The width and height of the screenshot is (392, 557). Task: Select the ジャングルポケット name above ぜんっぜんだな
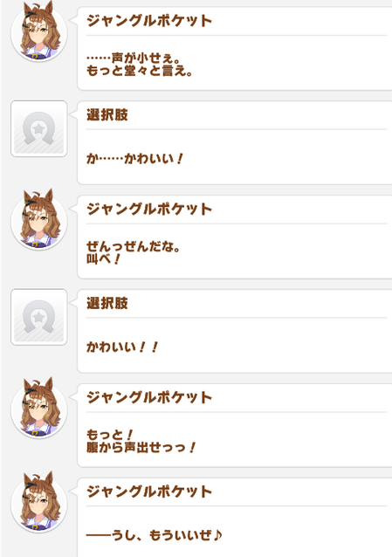point(149,210)
